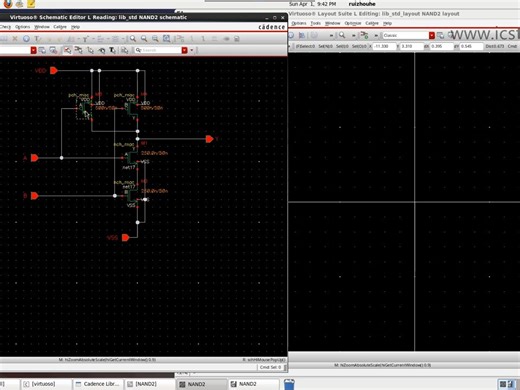
Task: Open Options menu in Layout Suite
Action: click(x=299, y=23)
